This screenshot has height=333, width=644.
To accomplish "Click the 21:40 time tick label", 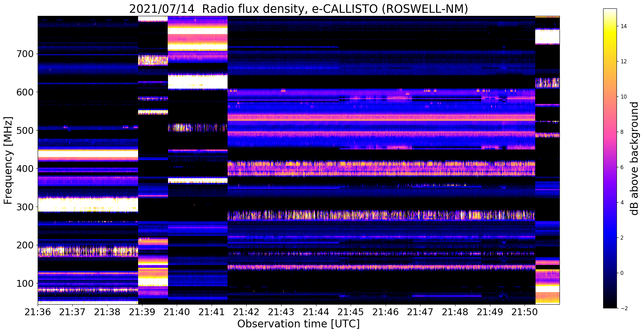I will tap(177, 312).
